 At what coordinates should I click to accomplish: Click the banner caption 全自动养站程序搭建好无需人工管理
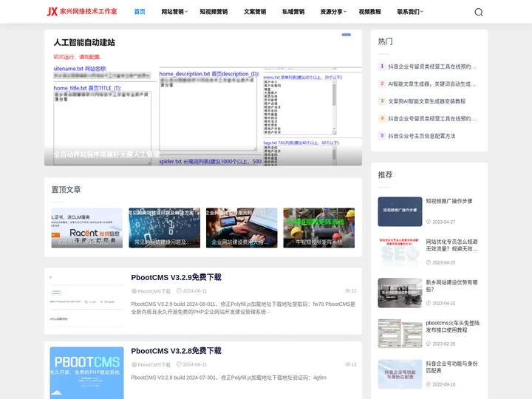click(x=106, y=154)
